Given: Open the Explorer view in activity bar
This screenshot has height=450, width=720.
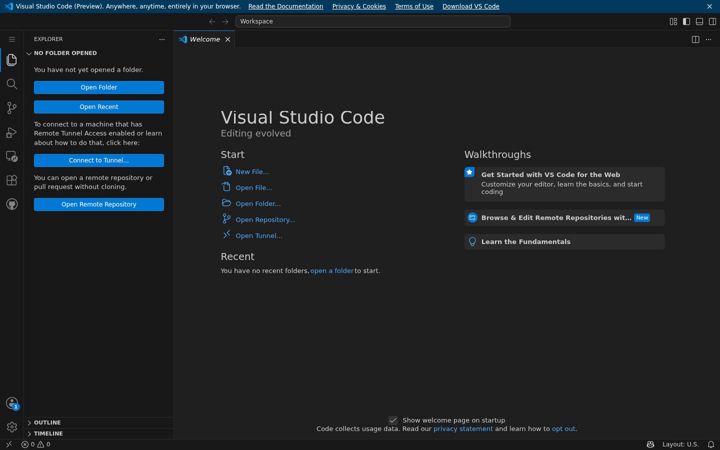Looking at the screenshot, I should (x=12, y=60).
